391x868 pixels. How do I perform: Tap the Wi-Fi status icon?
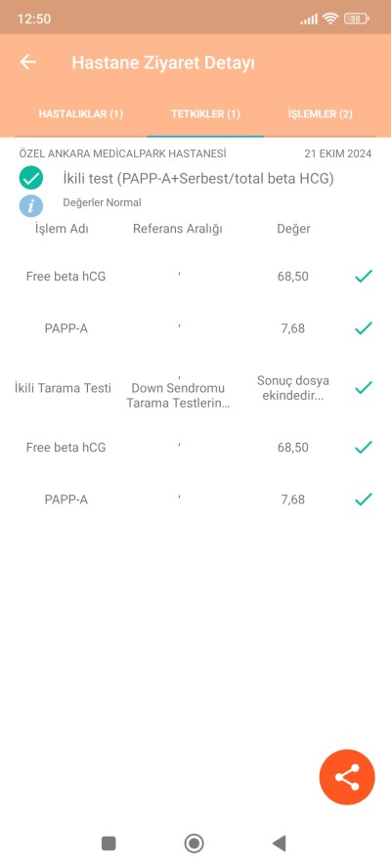pyautogui.click(x=330, y=19)
